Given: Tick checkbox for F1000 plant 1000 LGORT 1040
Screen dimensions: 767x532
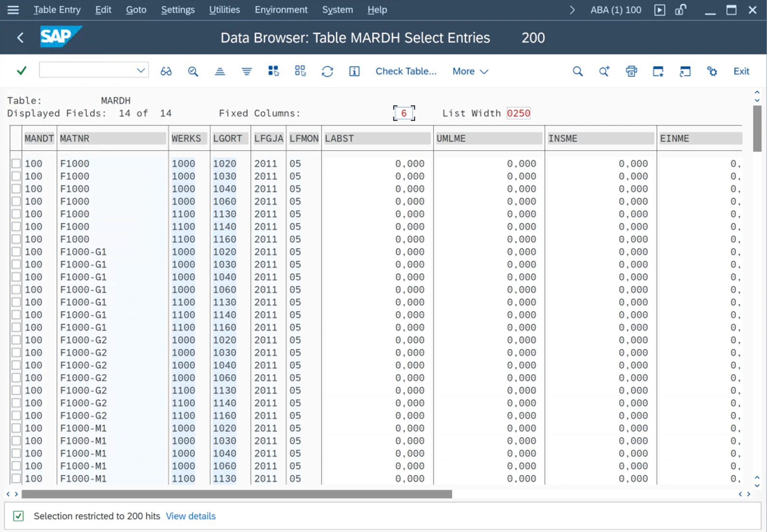Looking at the screenshot, I should [16, 189].
